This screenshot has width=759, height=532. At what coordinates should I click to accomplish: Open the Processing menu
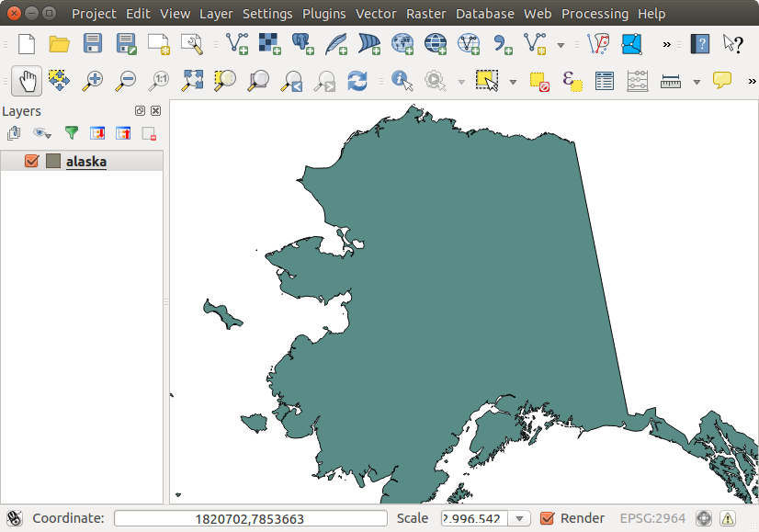click(595, 14)
